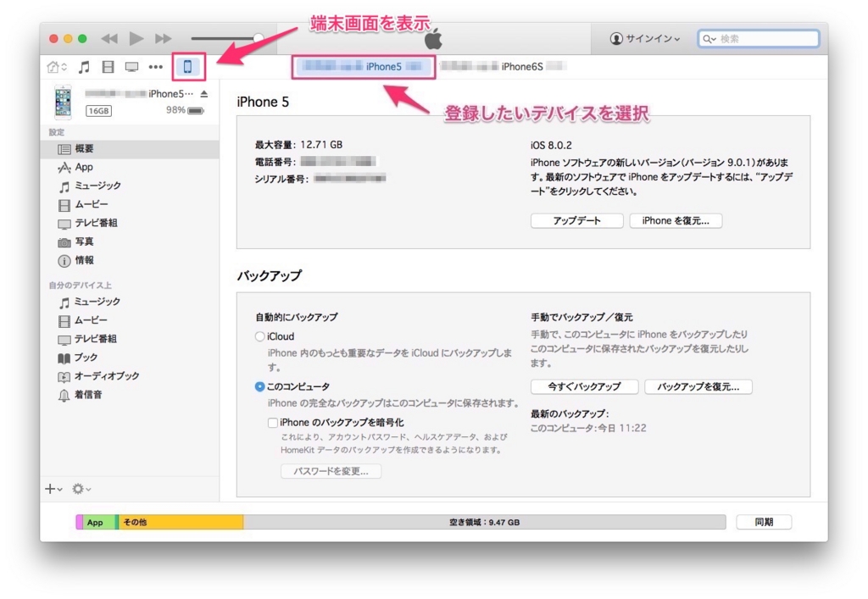Select 情報 in settings sidebar

[130, 260]
